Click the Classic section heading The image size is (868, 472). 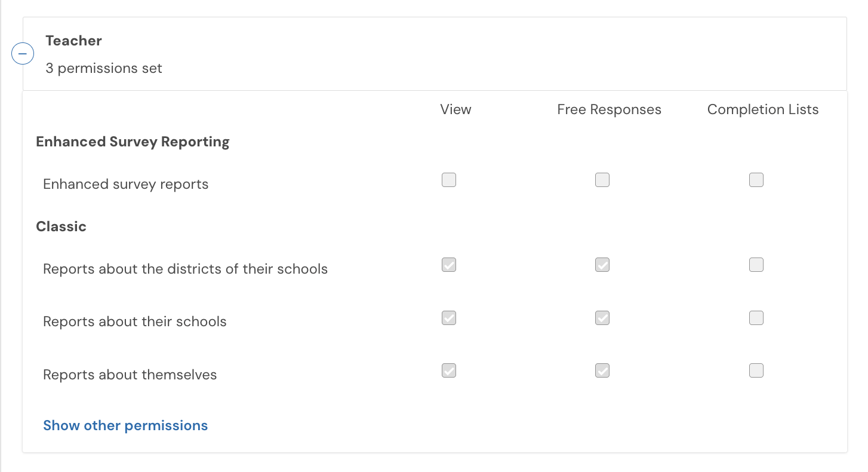61,226
